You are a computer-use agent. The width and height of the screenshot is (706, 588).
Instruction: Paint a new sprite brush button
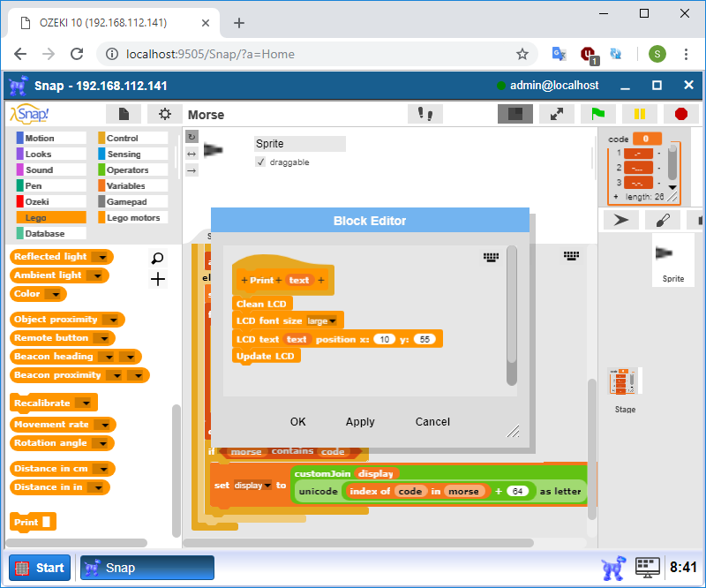[x=663, y=220]
